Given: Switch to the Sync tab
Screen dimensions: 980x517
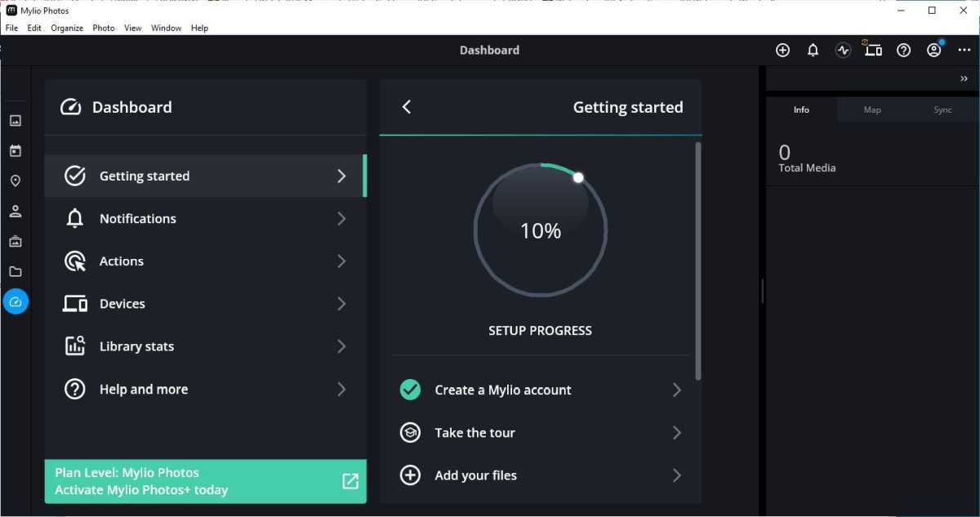Looking at the screenshot, I should click(942, 109).
